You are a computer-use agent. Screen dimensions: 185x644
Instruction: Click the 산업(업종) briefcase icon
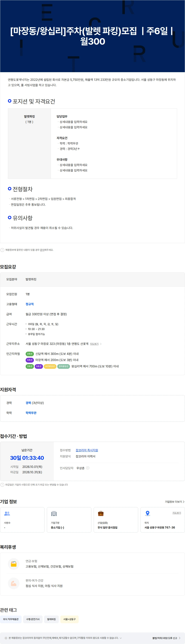(101, 514)
